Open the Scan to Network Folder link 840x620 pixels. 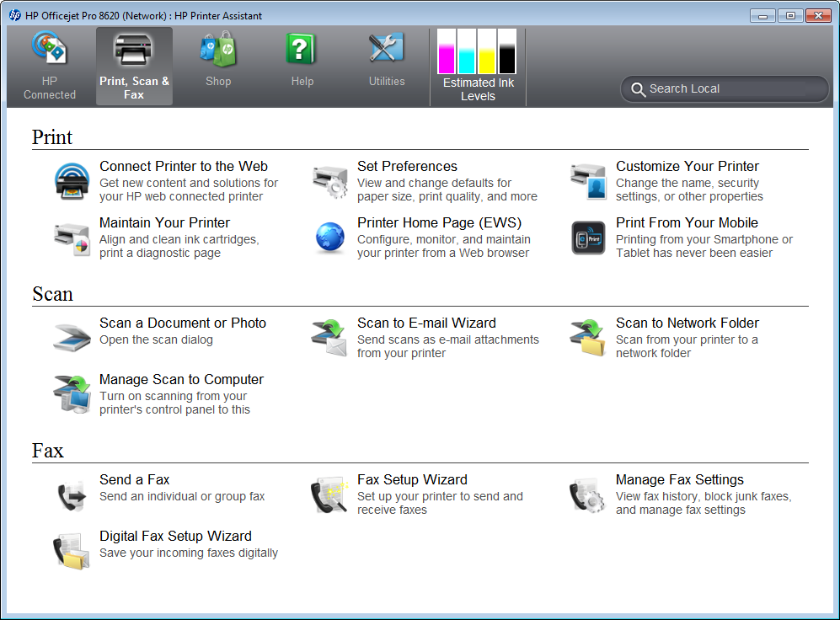pyautogui.click(x=687, y=323)
